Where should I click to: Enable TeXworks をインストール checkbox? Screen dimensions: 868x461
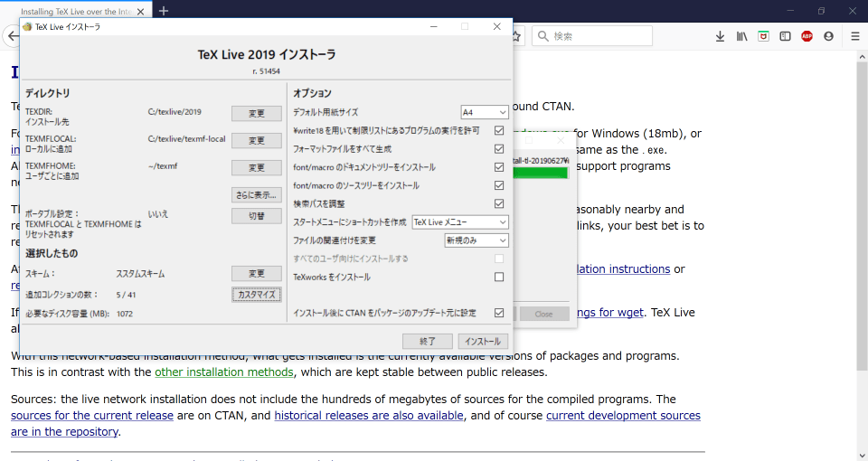pos(499,277)
